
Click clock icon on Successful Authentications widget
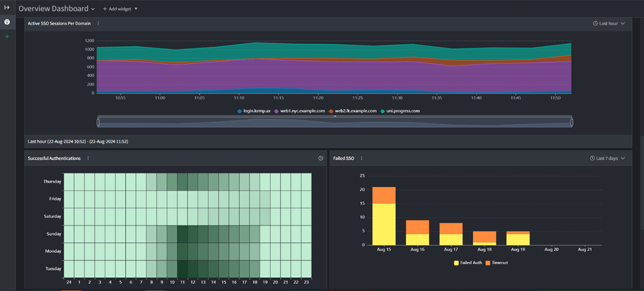pyautogui.click(x=320, y=159)
